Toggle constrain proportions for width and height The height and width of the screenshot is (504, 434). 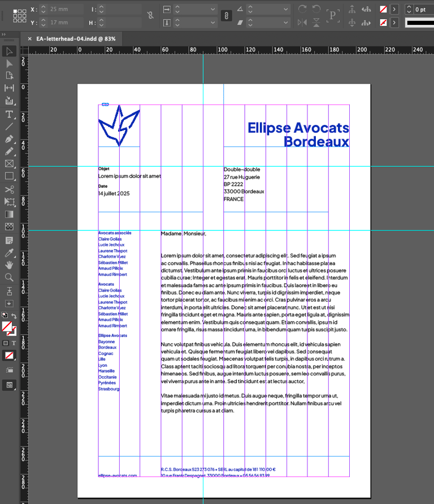(x=150, y=15)
